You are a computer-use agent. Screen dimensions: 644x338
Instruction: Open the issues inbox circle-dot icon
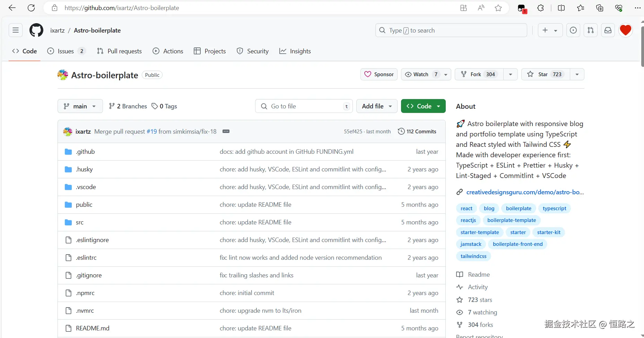[573, 30]
